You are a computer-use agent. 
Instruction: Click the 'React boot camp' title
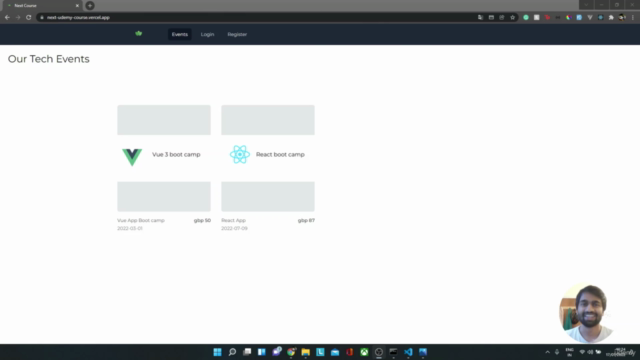tap(280, 154)
